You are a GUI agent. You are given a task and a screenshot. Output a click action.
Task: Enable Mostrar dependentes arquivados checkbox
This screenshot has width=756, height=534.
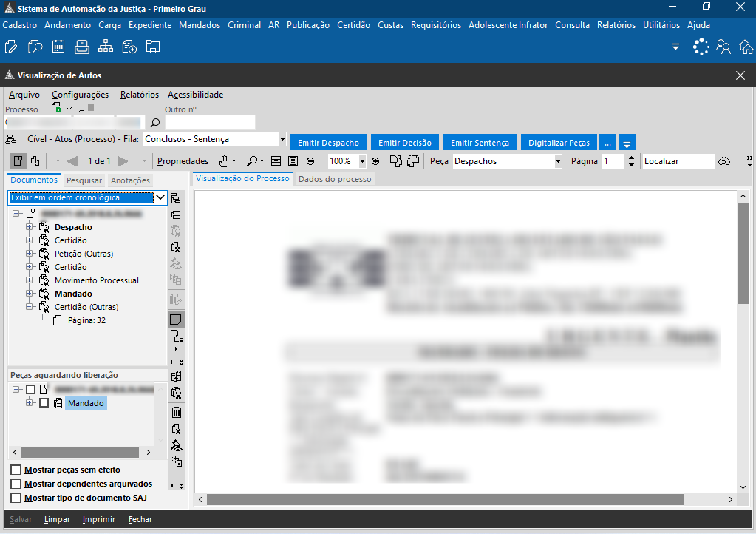pos(16,484)
